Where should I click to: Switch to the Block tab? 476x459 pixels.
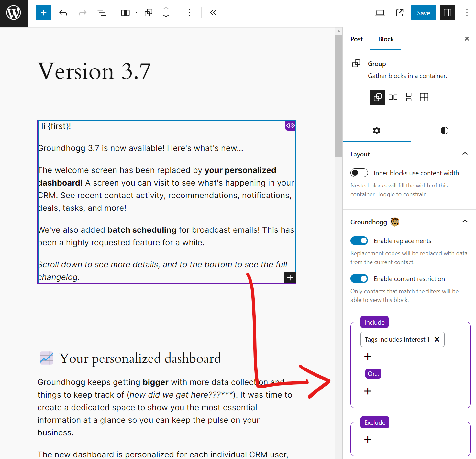386,39
